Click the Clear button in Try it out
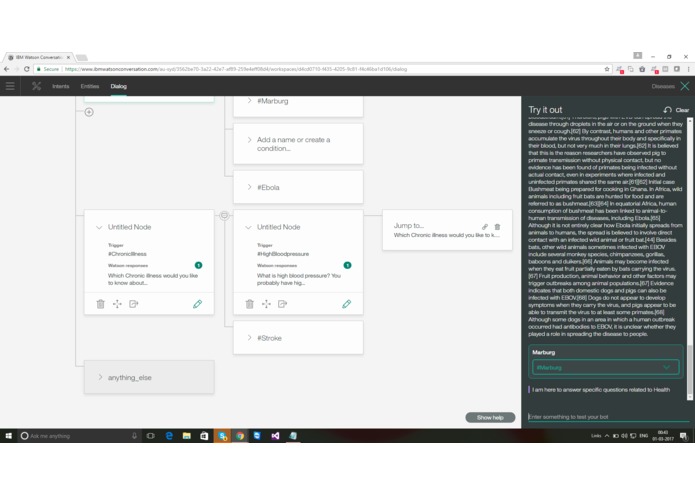 pyautogui.click(x=682, y=110)
